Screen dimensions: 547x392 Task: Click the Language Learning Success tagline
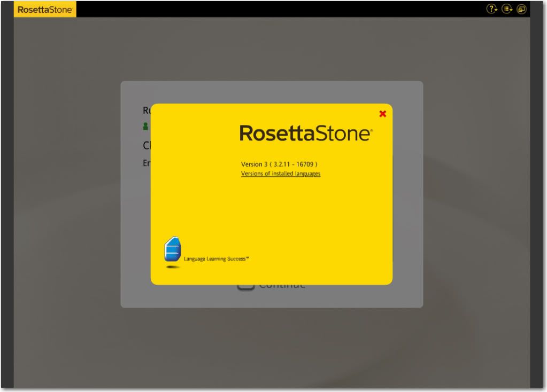pos(216,259)
